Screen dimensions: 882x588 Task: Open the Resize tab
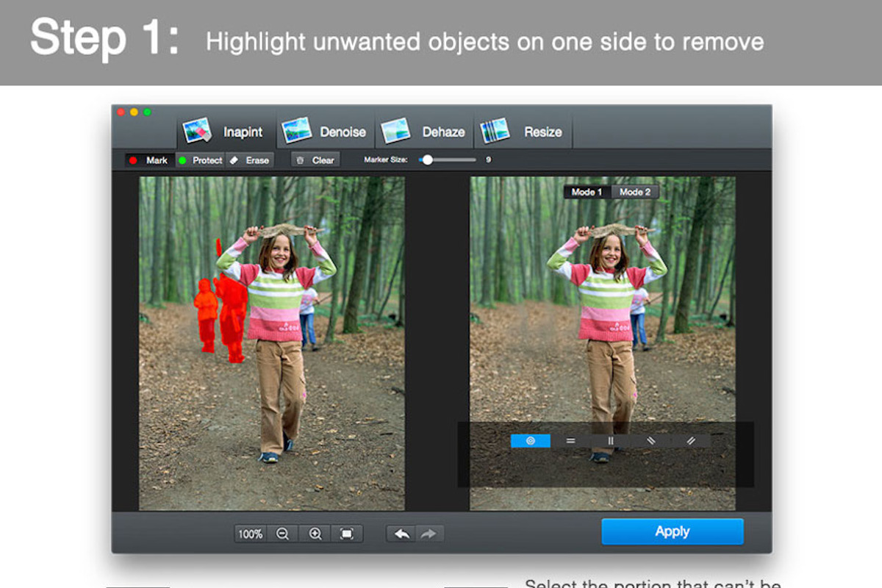(x=523, y=132)
